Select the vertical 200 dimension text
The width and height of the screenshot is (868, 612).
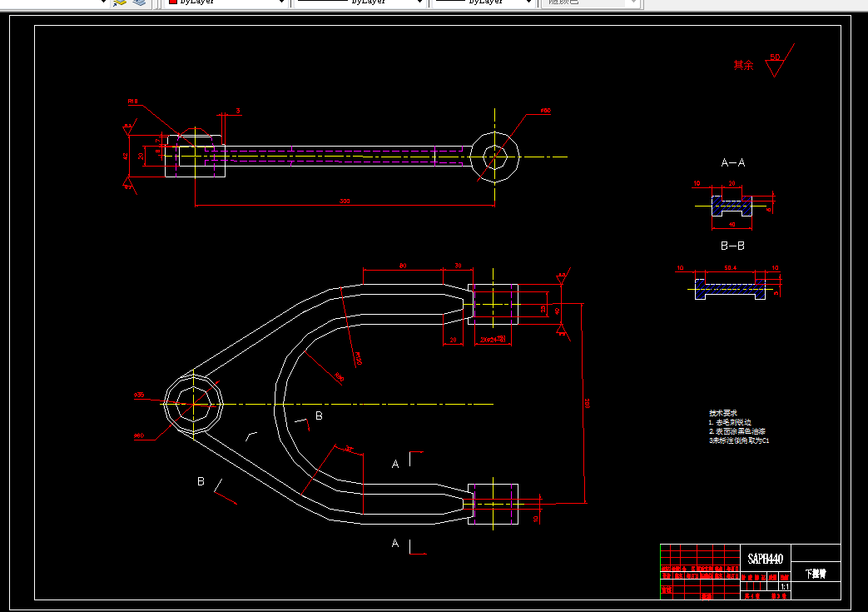tap(588, 403)
